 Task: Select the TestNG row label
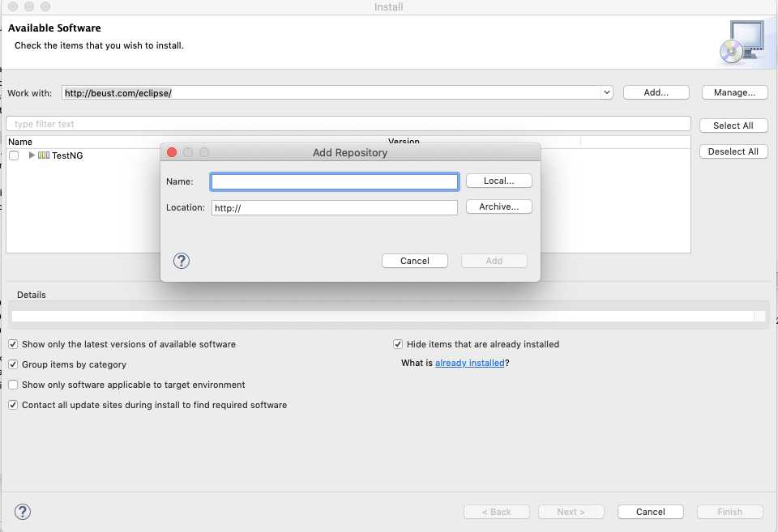point(67,155)
